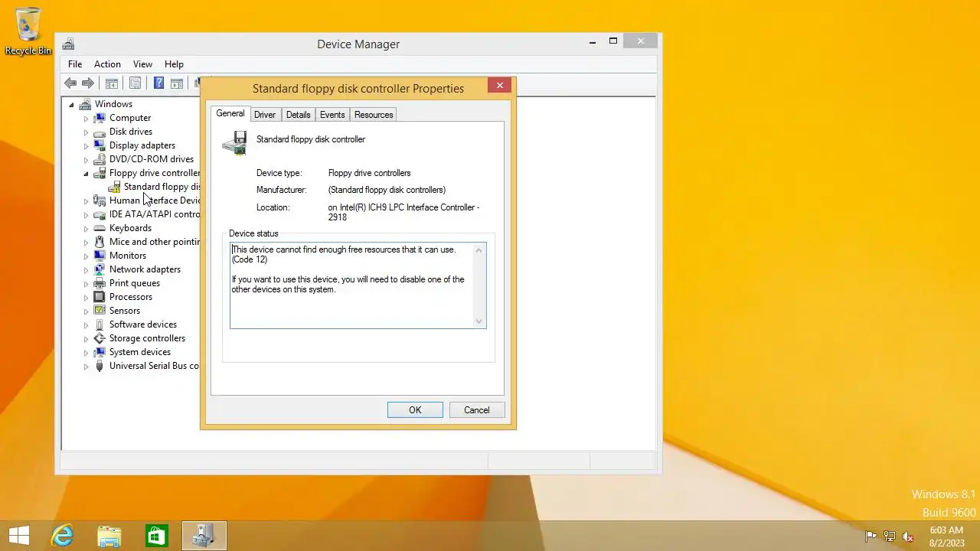
Task: Switch to the Driver tab
Action: tap(265, 115)
